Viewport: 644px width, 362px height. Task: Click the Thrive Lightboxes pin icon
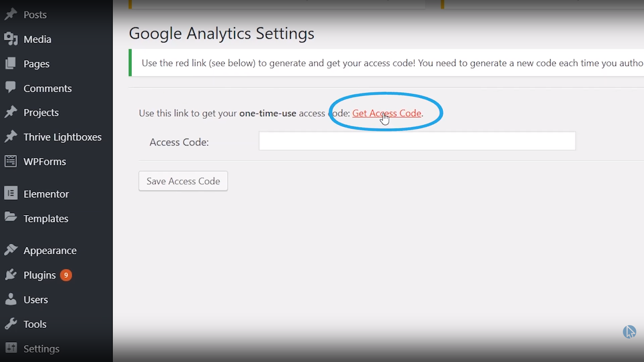pos(11,137)
